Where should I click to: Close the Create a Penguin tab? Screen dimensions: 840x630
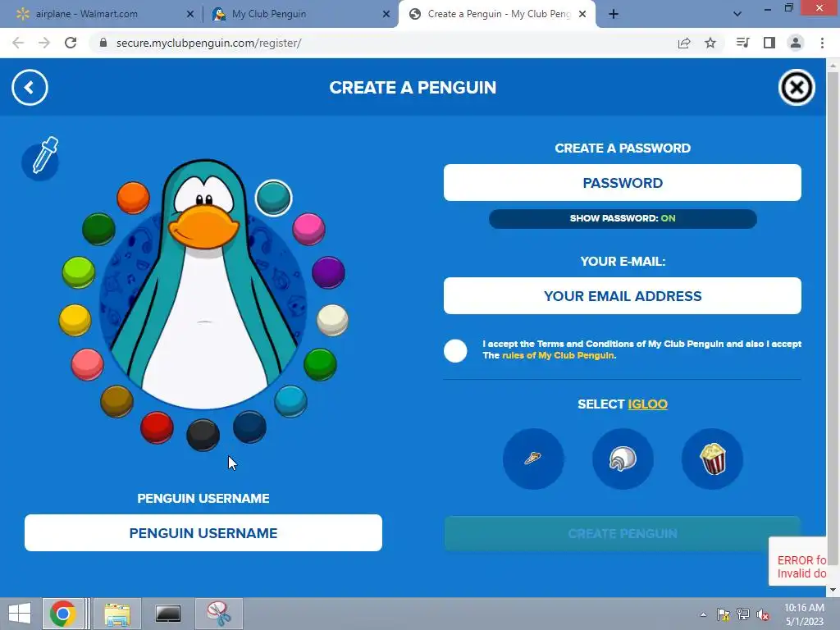tap(582, 15)
